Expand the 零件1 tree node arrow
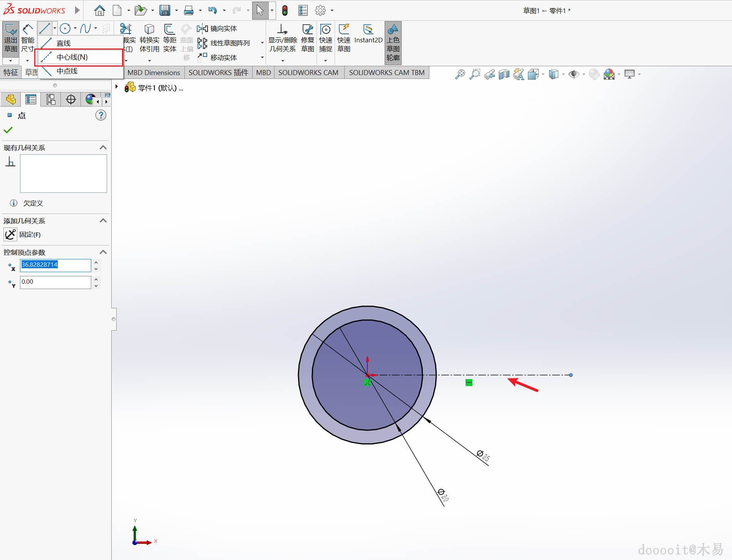This screenshot has height=560, width=732. 117,87
